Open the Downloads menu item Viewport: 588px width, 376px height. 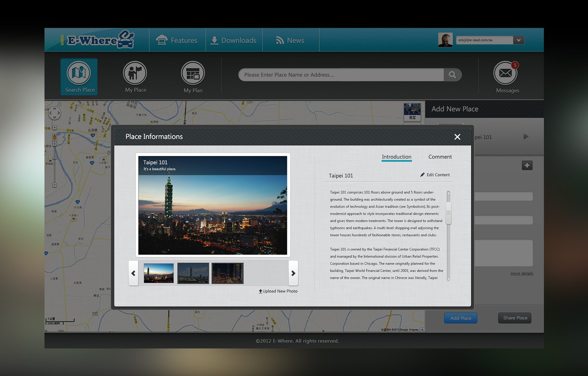click(x=234, y=40)
